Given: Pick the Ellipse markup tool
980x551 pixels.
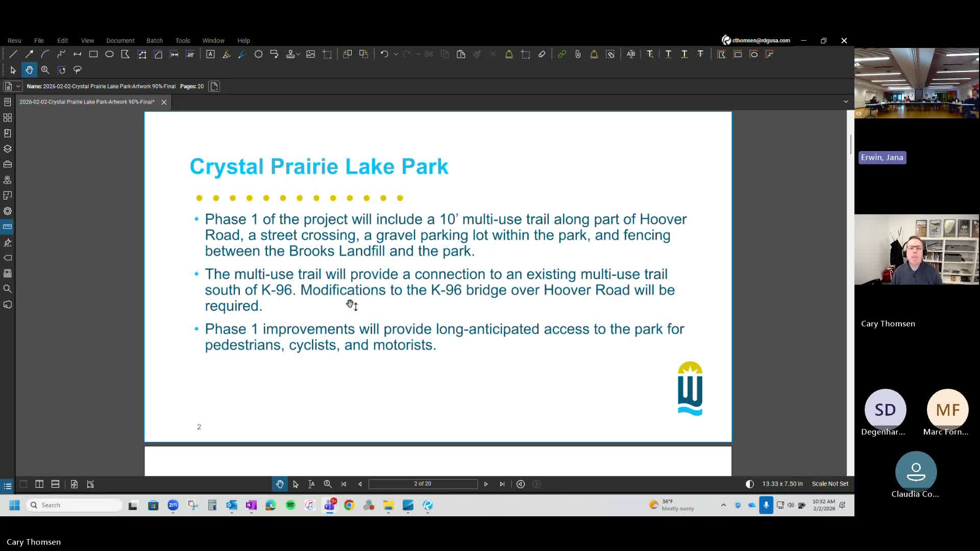Looking at the screenshot, I should pos(109,54).
